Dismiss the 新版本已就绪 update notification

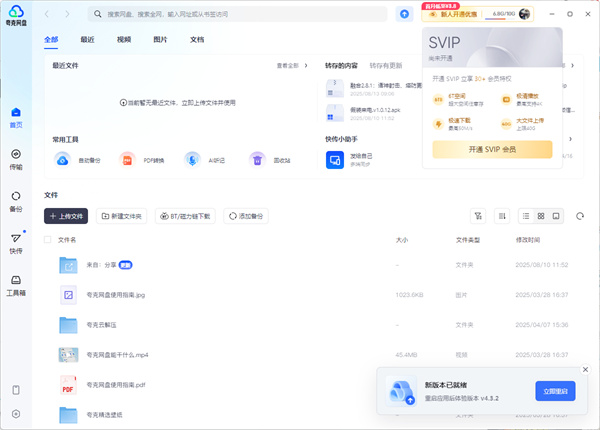pyautogui.click(x=585, y=370)
